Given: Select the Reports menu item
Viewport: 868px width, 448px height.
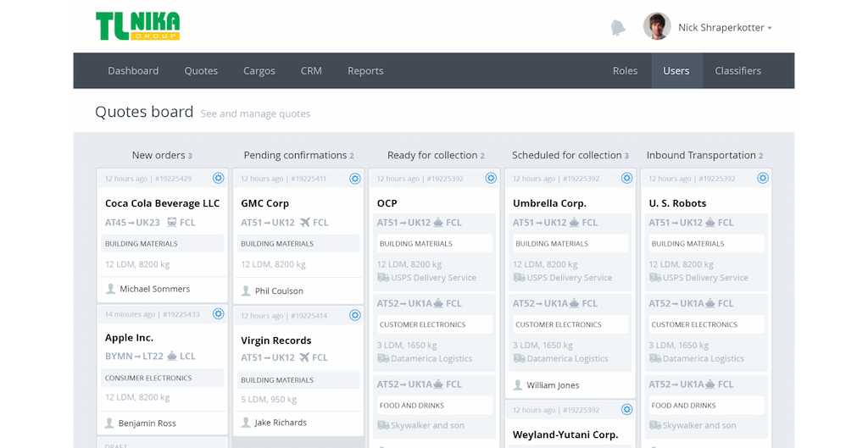Looking at the screenshot, I should (x=365, y=71).
